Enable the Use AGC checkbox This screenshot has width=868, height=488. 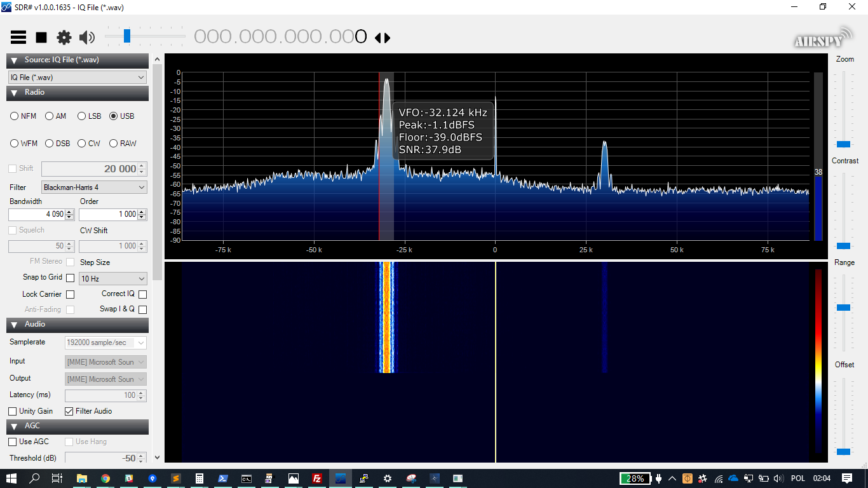pyautogui.click(x=12, y=442)
